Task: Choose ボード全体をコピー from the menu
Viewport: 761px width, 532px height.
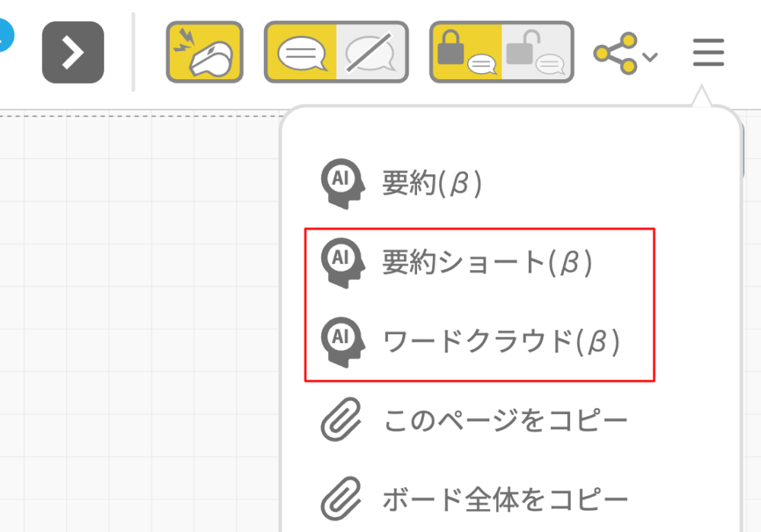Action: [x=506, y=499]
